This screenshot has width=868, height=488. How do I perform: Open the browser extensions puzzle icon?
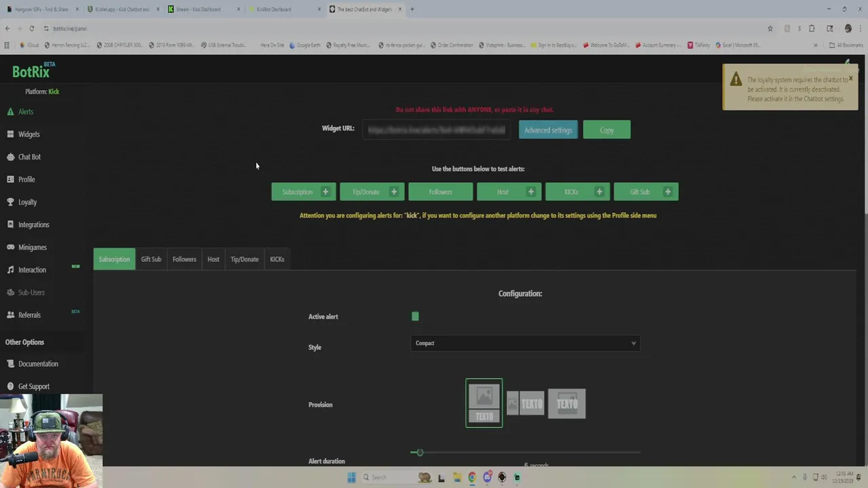click(812, 28)
